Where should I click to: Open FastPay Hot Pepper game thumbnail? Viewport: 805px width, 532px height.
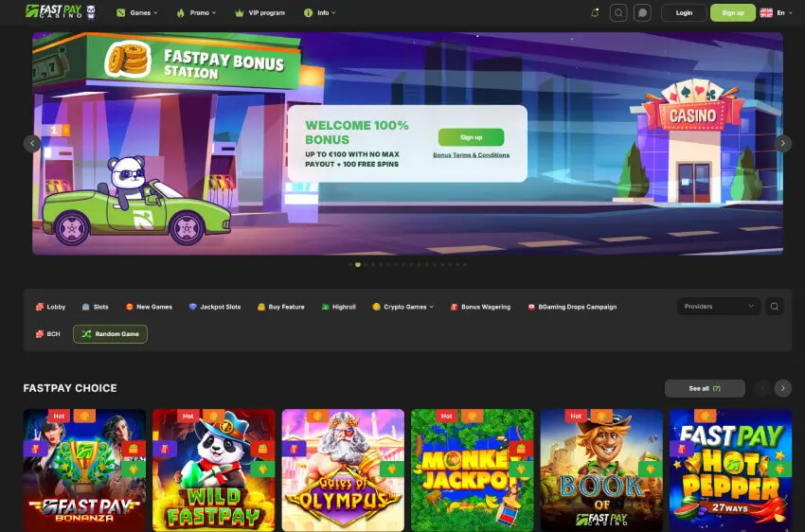[x=731, y=470]
